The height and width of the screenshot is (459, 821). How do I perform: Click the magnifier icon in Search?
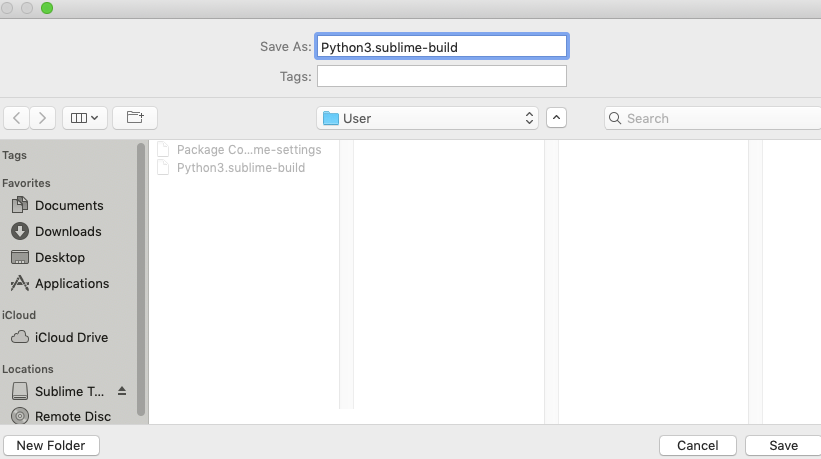(x=615, y=118)
